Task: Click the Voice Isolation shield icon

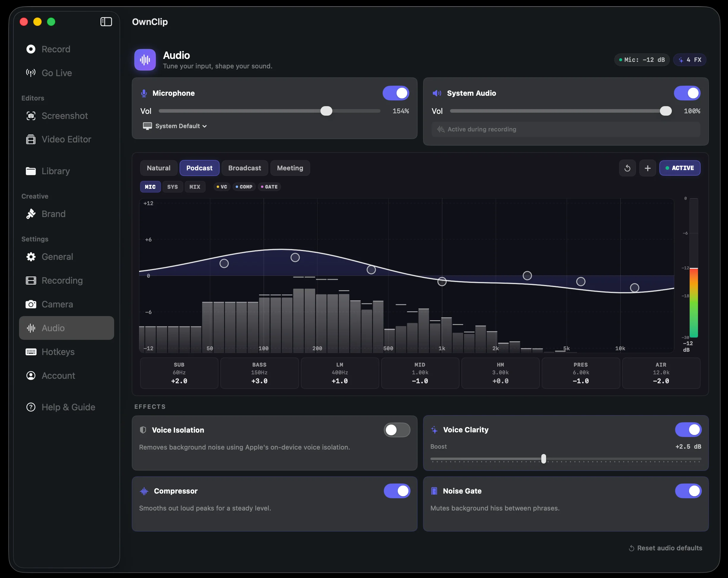Action: tap(143, 430)
